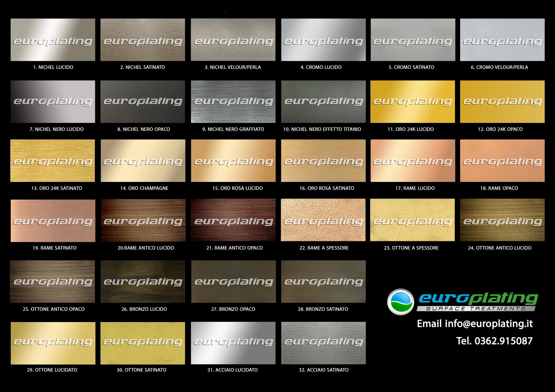Click Nichel Nero Effetto Titanio swatch
The height and width of the screenshot is (392, 555).
coord(323,102)
